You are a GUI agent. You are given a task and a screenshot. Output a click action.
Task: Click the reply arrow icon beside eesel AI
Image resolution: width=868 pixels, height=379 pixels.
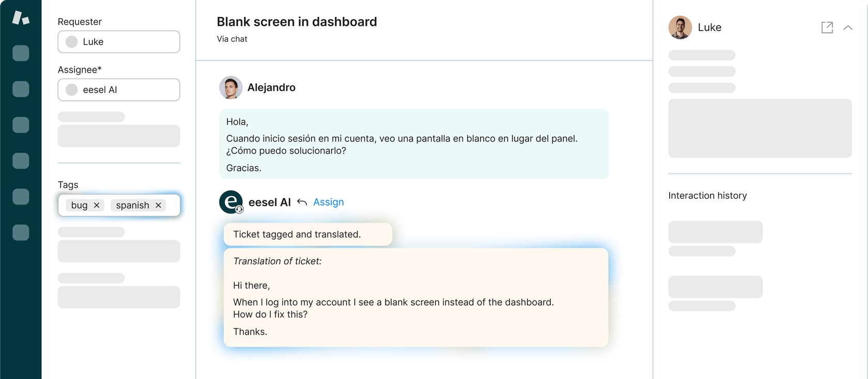(x=302, y=202)
